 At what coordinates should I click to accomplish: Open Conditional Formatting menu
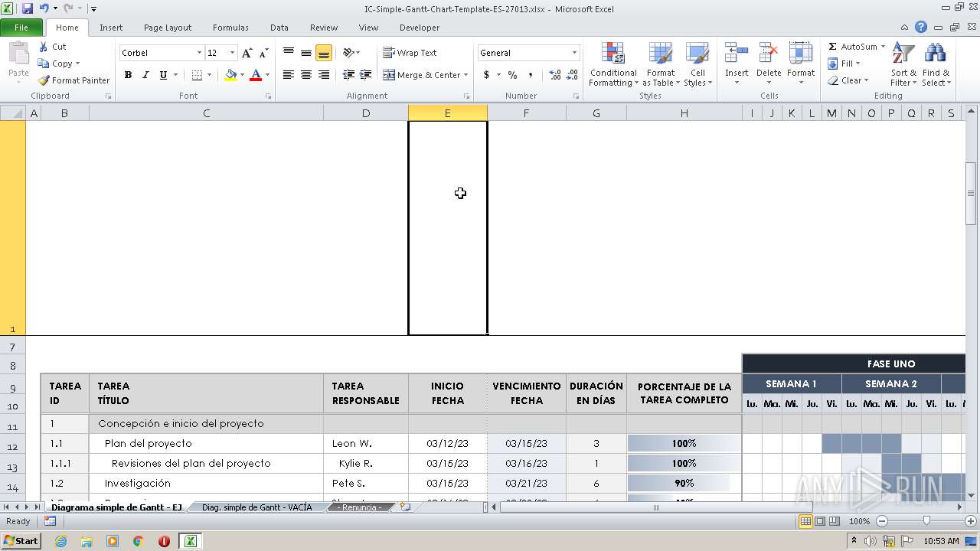[x=613, y=64]
